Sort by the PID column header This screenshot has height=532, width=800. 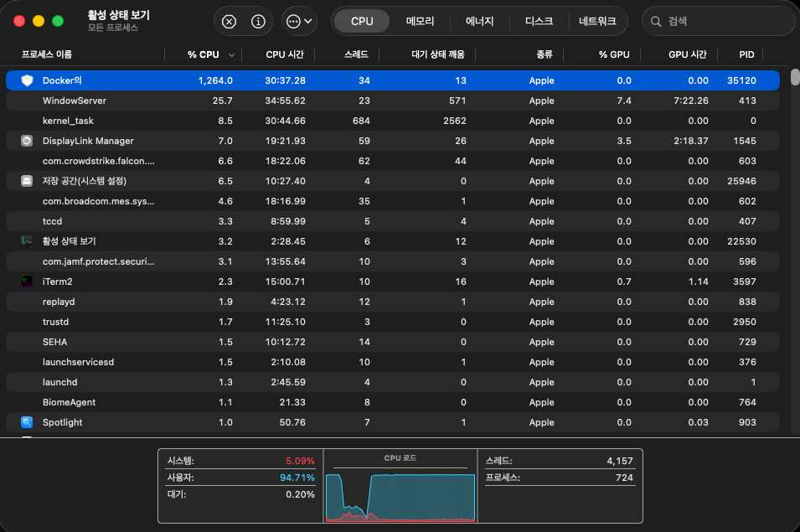tap(746, 54)
